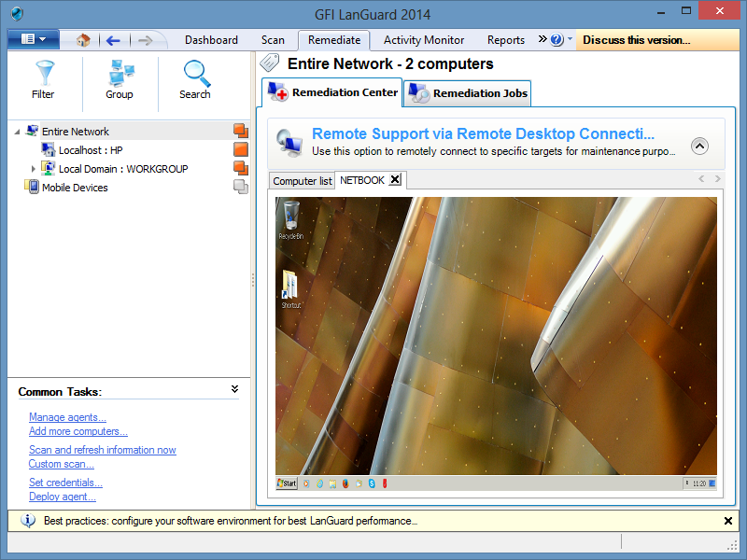Open the Reports tab
Image resolution: width=747 pixels, height=560 pixels.
coord(506,40)
